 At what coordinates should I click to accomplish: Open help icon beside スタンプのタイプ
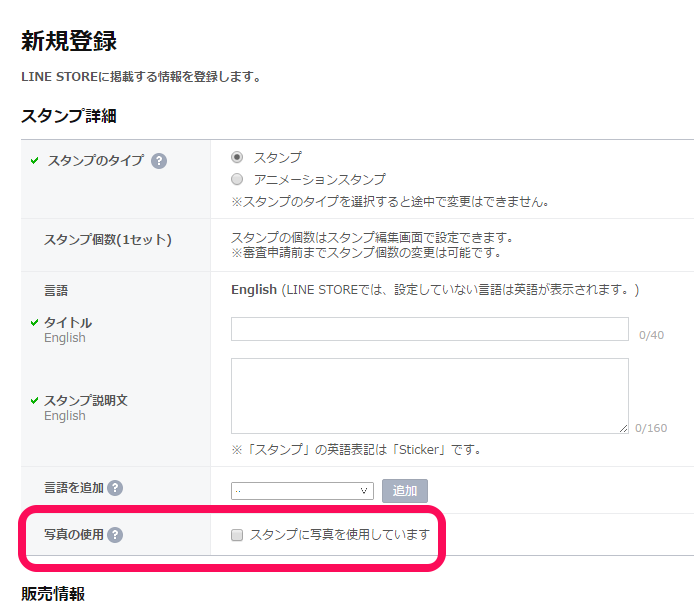tap(159, 161)
